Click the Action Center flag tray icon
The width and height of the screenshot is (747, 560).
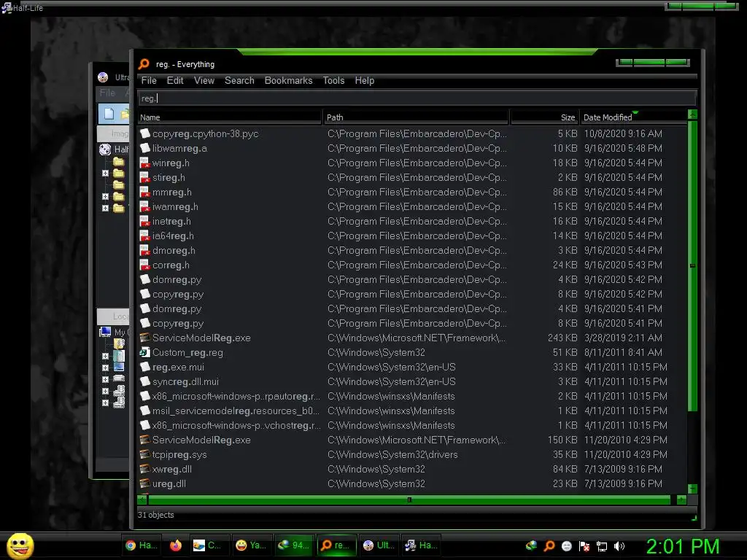click(584, 546)
